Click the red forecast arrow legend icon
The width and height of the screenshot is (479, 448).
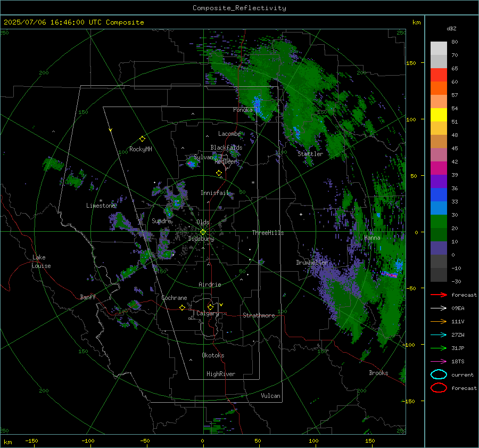click(439, 295)
